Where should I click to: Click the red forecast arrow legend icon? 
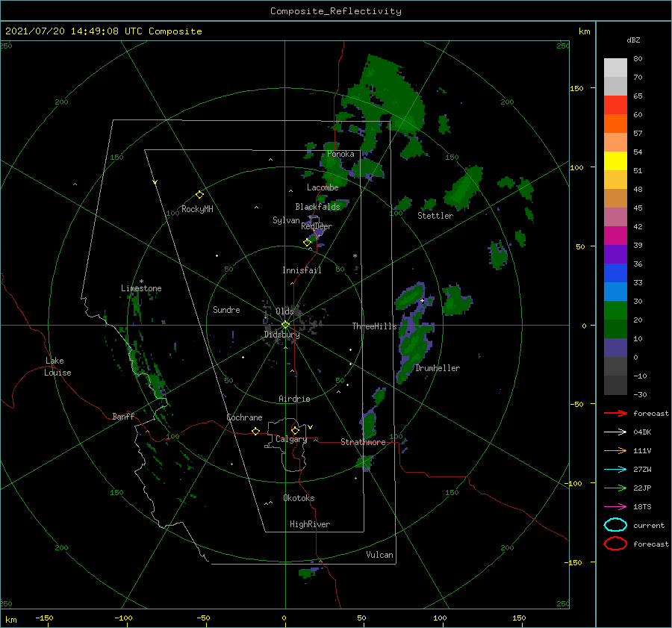615,413
